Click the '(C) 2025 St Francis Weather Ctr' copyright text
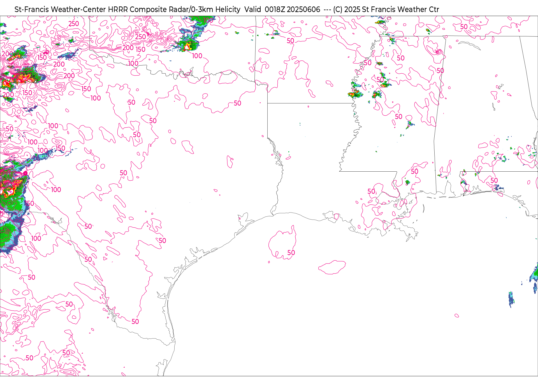This screenshot has height=392, width=538. click(x=386, y=10)
